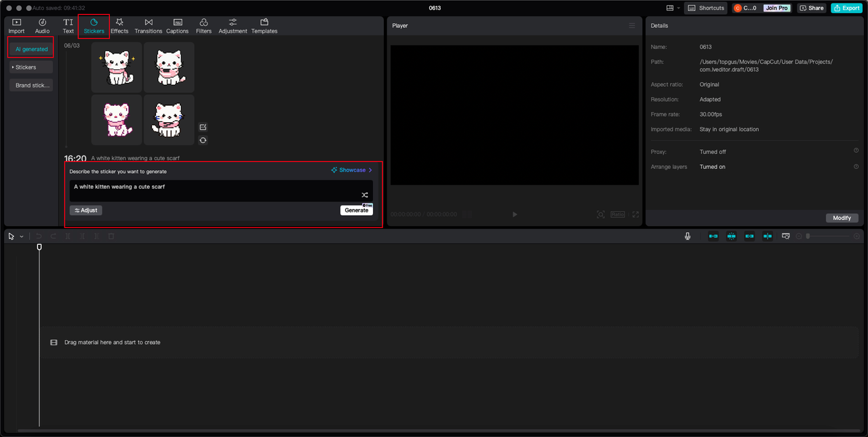Open the Adjust settings button
The height and width of the screenshot is (437, 868).
[x=86, y=210]
